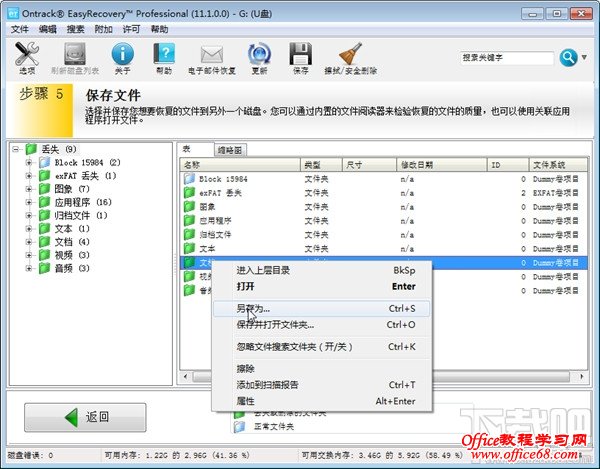Screen dimensions: 600x469
Task: Click the 返回 back button
Action: (85, 417)
